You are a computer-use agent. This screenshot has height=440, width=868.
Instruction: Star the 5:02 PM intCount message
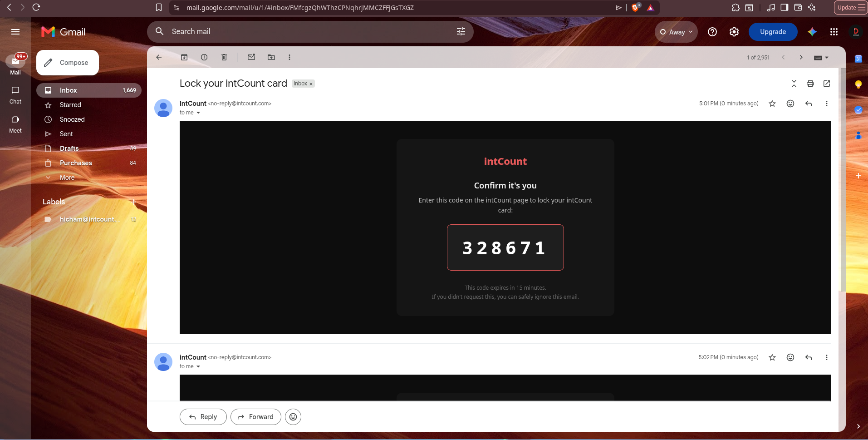click(x=772, y=357)
